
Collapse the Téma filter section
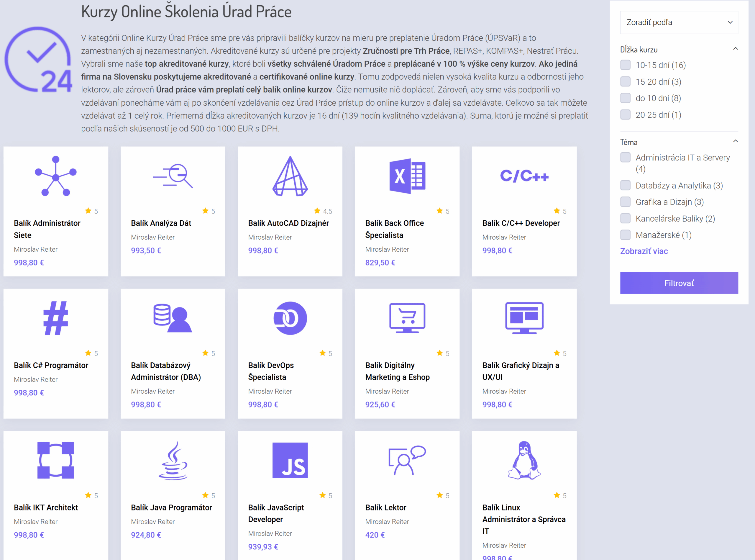pyautogui.click(x=735, y=142)
